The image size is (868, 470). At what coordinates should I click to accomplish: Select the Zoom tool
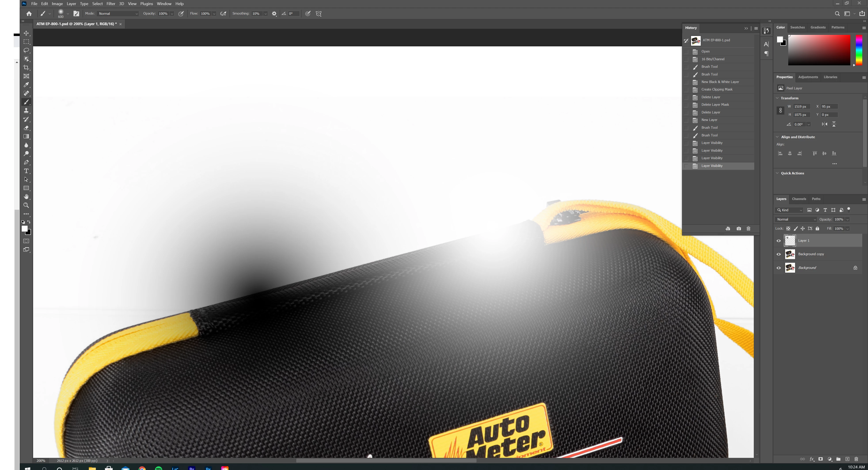pyautogui.click(x=26, y=205)
